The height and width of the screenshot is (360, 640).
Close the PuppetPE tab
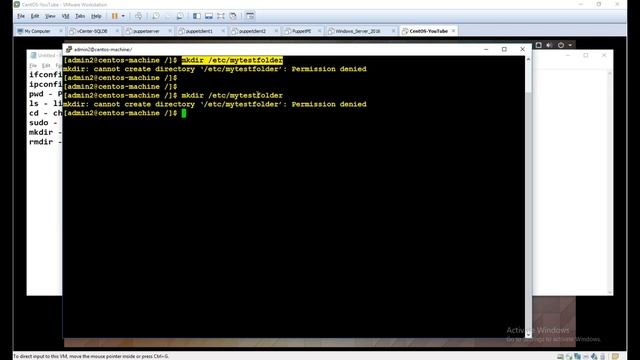[x=319, y=31]
